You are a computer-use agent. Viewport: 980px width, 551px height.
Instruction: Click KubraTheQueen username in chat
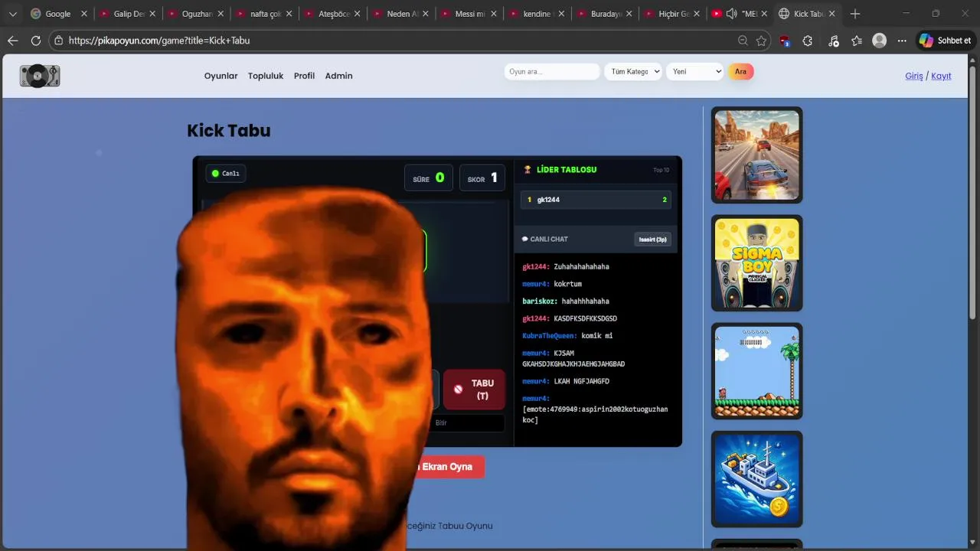tap(550, 336)
